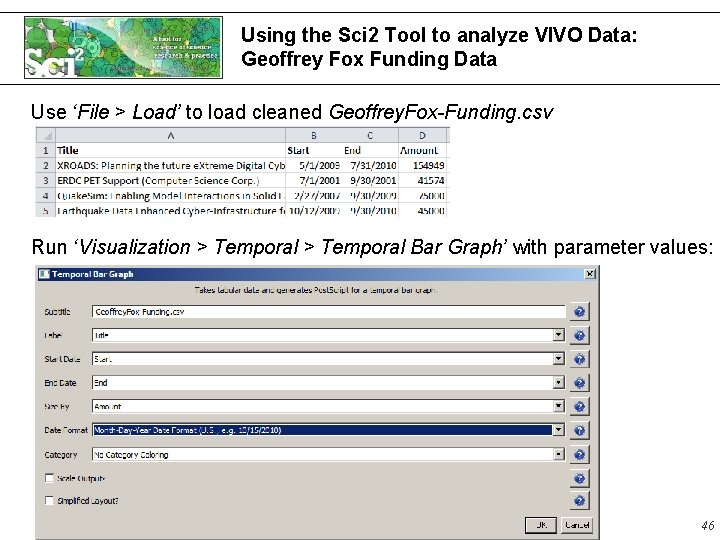
Task: Click the 'Start' header cell
Action: click(x=314, y=150)
